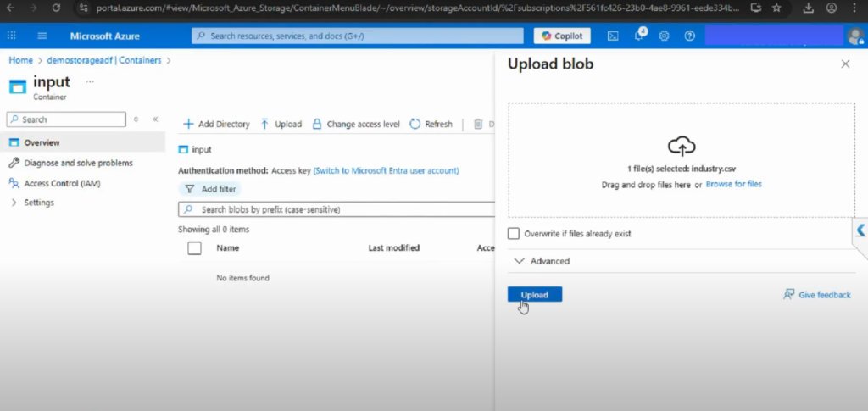Refresh the blob list
The height and width of the screenshot is (411, 868).
[431, 124]
